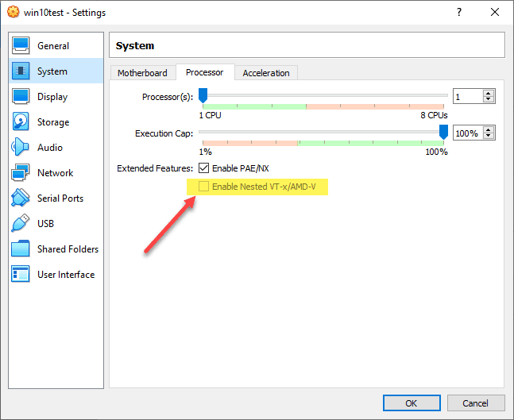Open Storage settings via the disk icon

click(21, 121)
